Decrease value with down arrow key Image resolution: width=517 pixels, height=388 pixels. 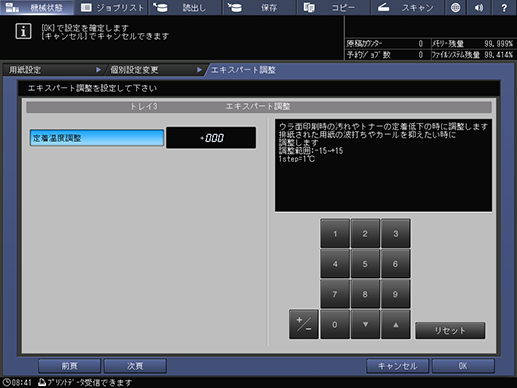tap(365, 324)
